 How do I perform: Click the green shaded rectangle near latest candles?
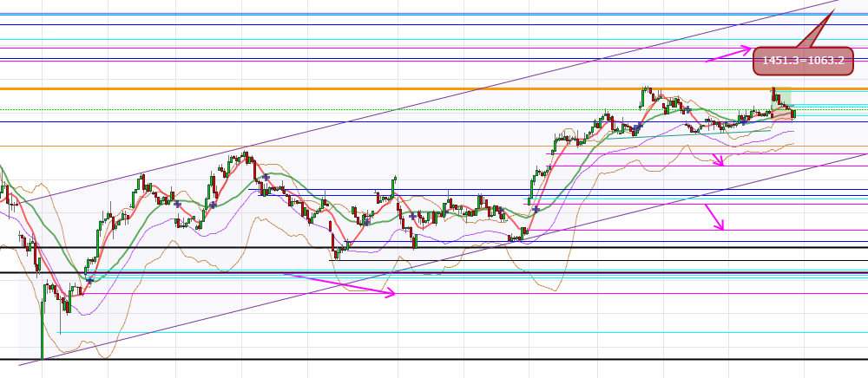click(783, 98)
